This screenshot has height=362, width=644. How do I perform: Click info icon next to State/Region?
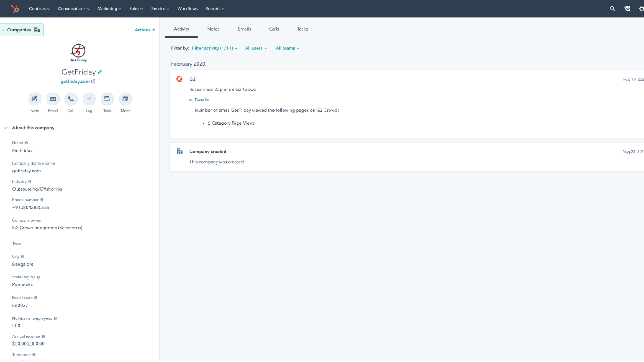click(x=39, y=277)
